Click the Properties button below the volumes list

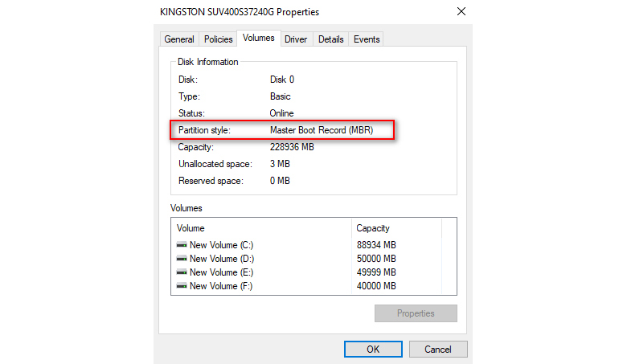click(416, 313)
